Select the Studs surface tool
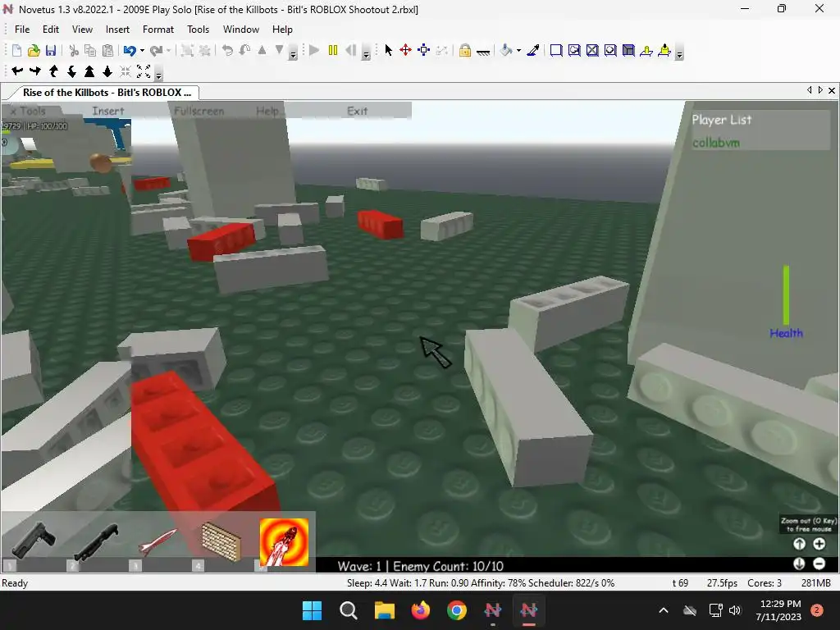The width and height of the screenshot is (840, 630). tap(610, 50)
